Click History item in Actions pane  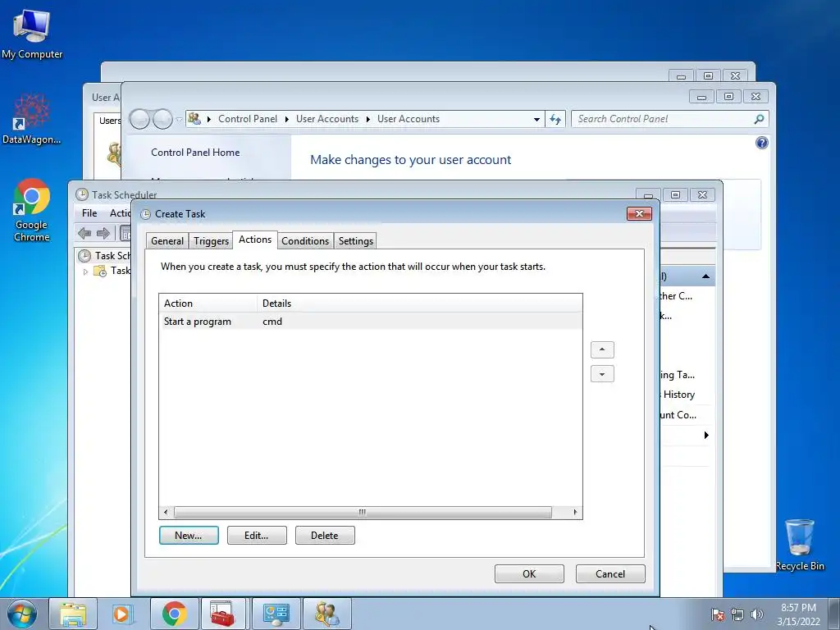(678, 395)
